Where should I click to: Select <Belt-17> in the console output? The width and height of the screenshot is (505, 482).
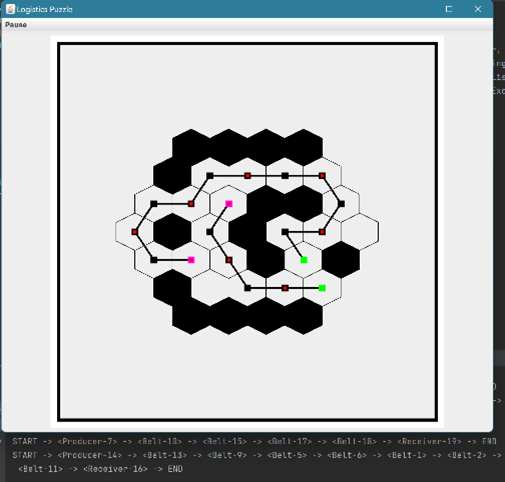pyautogui.click(x=289, y=441)
